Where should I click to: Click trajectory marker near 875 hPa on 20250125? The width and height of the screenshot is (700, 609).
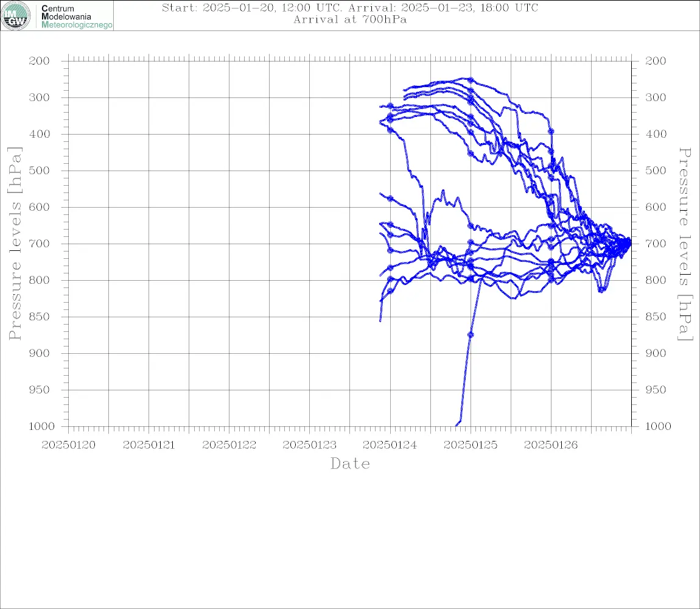471,335
